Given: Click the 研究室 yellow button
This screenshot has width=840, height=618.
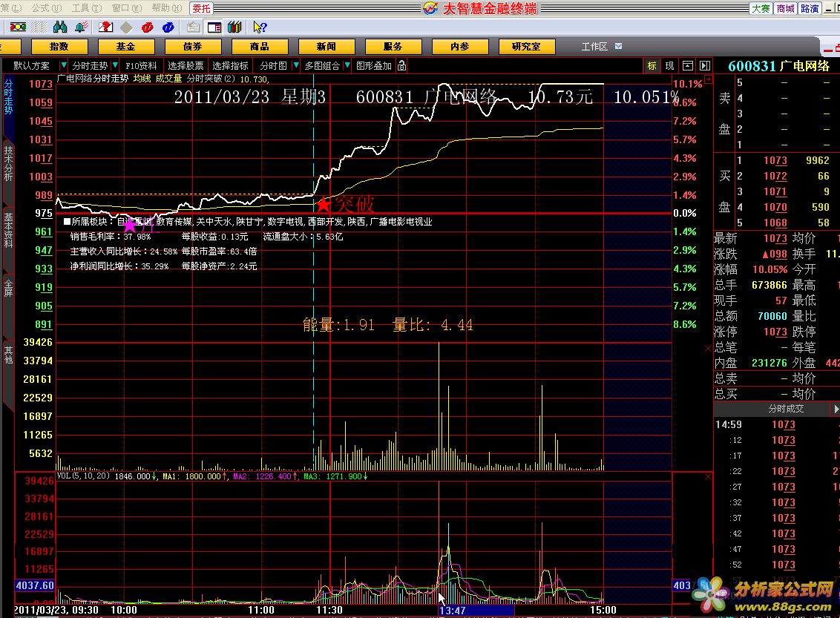Looking at the screenshot, I should click(x=526, y=47).
